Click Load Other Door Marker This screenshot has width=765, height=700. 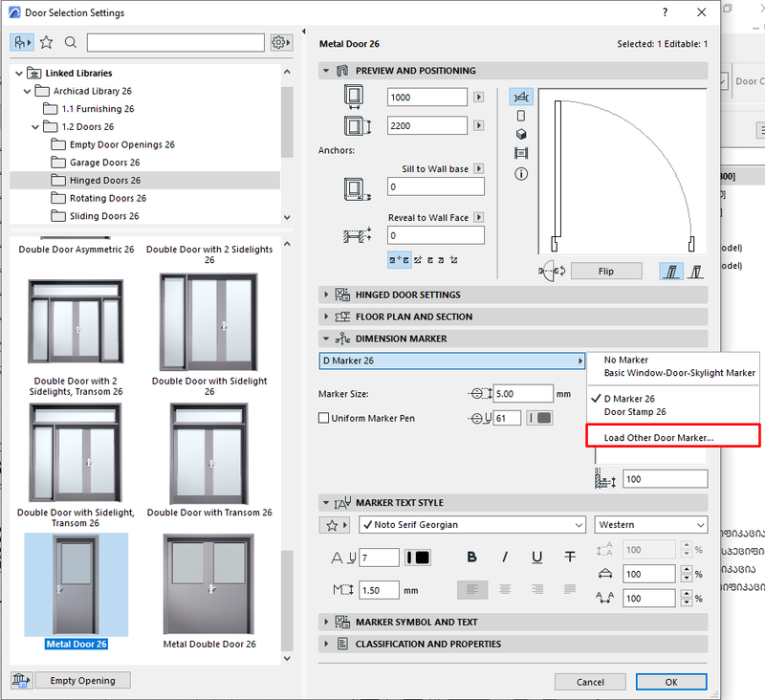click(659, 438)
